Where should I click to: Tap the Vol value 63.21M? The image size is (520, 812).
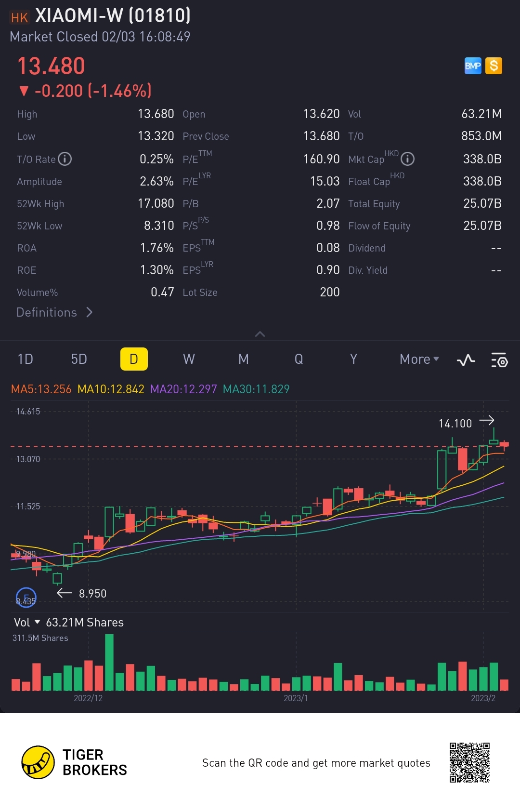481,114
